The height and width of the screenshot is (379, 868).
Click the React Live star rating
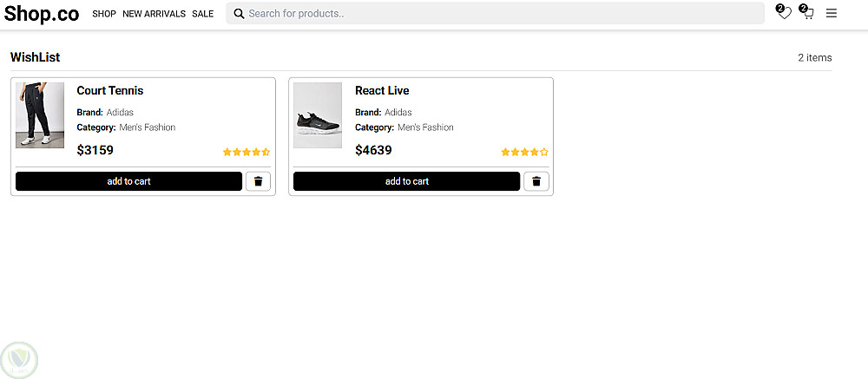[x=525, y=152]
